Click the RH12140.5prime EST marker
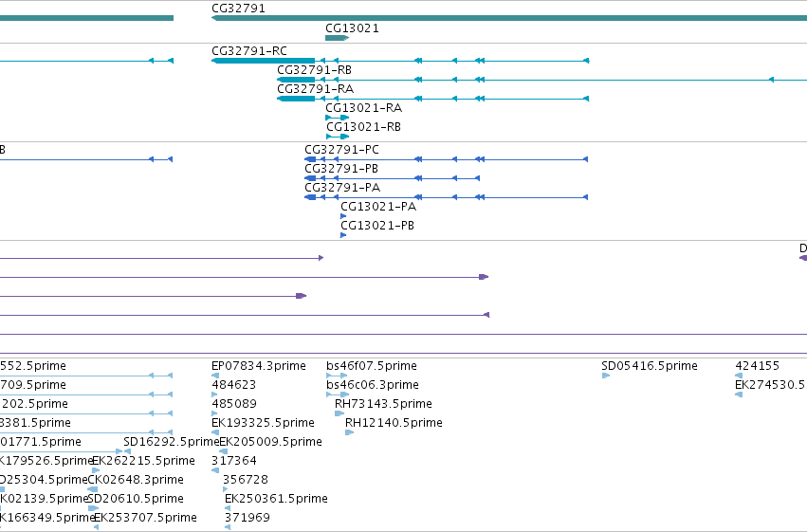The height and width of the screenshot is (532, 807). (x=349, y=432)
